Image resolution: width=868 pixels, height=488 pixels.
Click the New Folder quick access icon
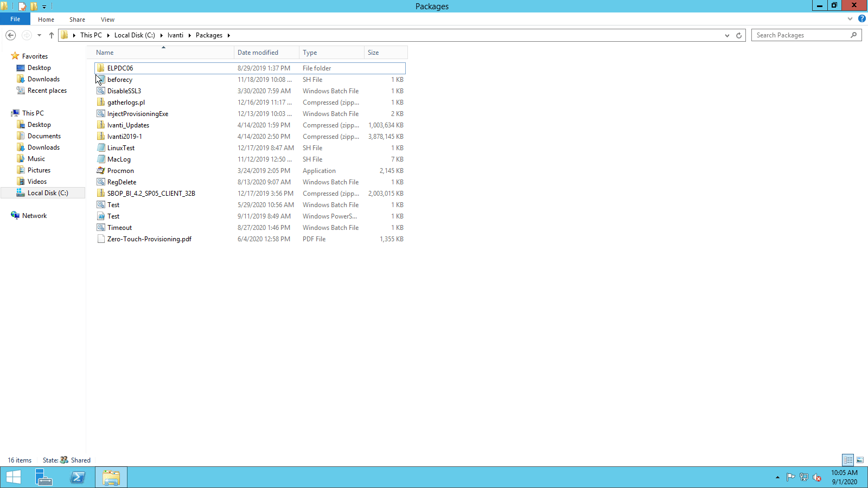click(x=35, y=6)
